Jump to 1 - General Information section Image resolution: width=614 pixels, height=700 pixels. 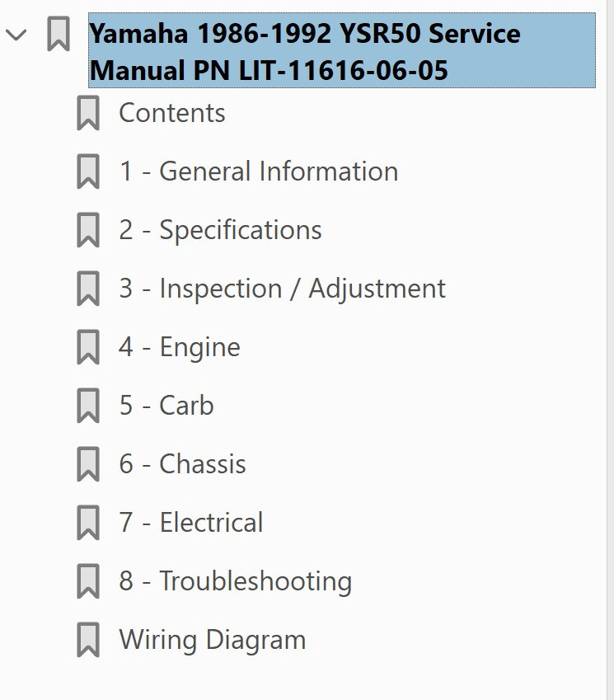tap(258, 171)
